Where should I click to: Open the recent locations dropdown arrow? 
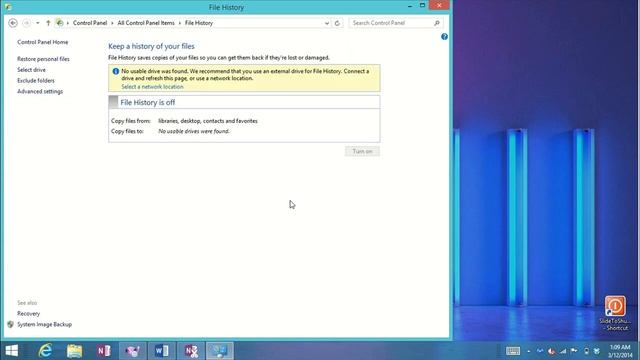(x=38, y=23)
